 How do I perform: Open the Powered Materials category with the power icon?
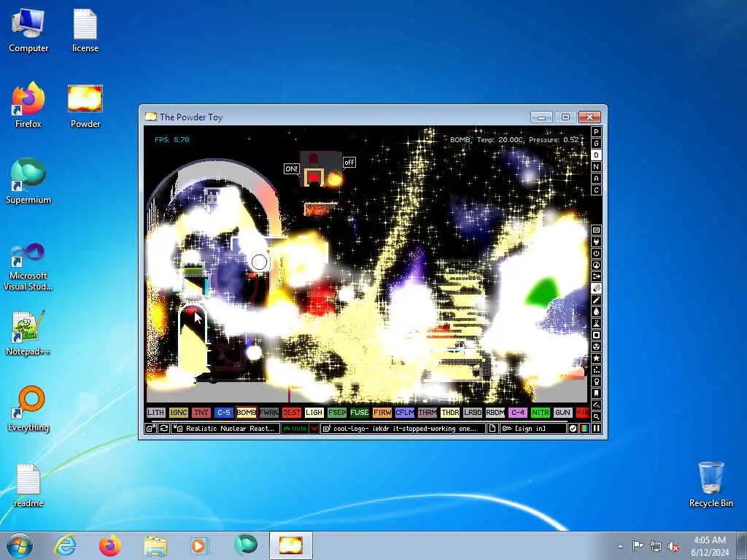596,253
